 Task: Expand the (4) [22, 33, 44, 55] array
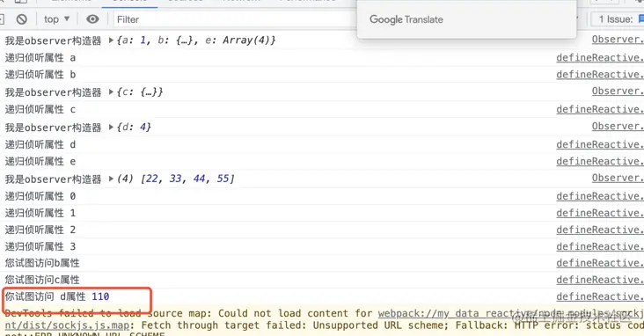[x=111, y=179]
